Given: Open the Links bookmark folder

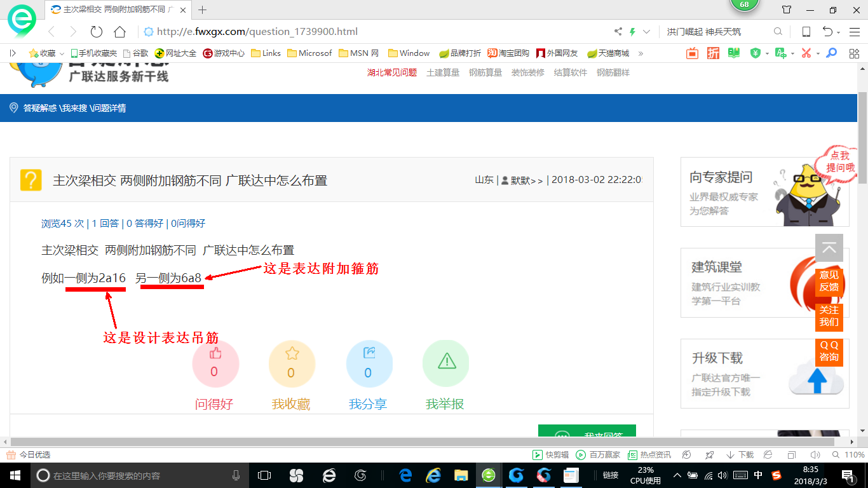Looking at the screenshot, I should coord(266,53).
